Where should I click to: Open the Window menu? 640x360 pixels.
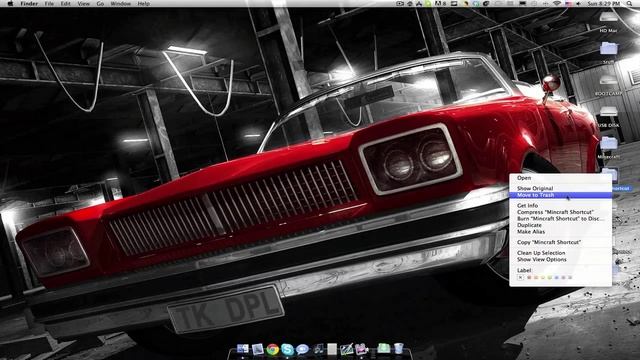click(x=120, y=4)
